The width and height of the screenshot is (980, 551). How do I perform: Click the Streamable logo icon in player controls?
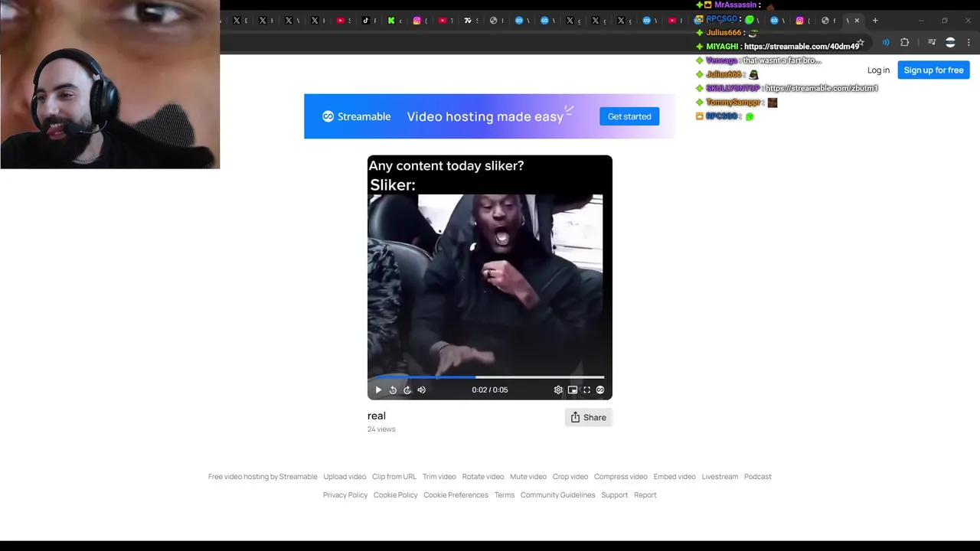[x=600, y=390]
